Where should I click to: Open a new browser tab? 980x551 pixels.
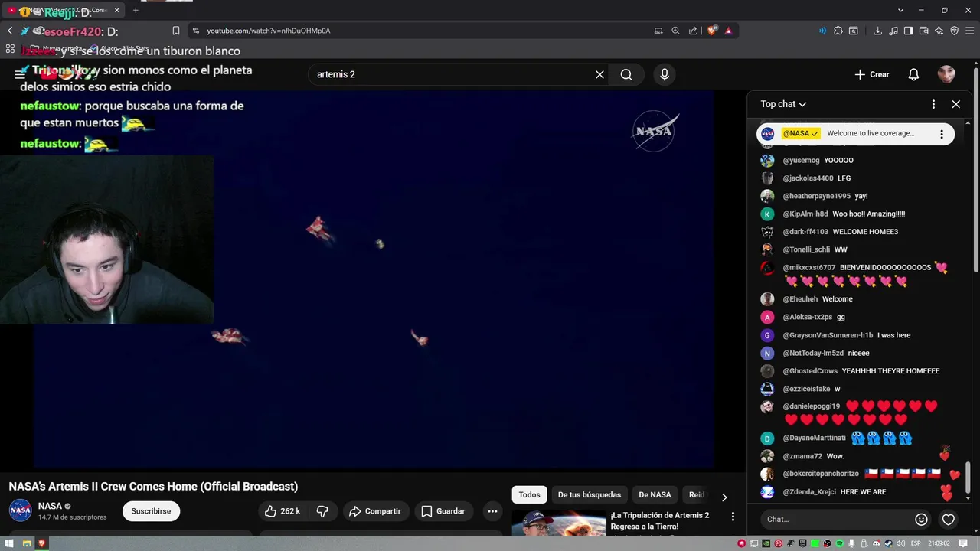[136, 10]
